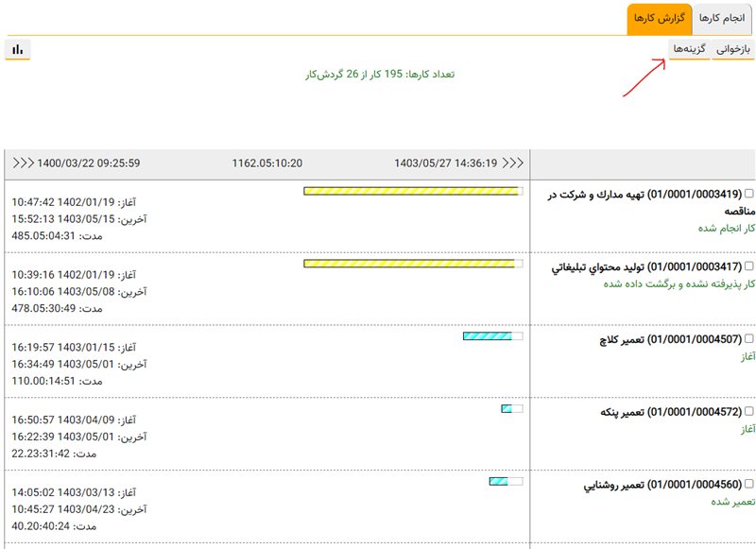Click the small cyan bar of تعمیر روشنایی
This screenshot has width=756, height=549.
pos(499,482)
